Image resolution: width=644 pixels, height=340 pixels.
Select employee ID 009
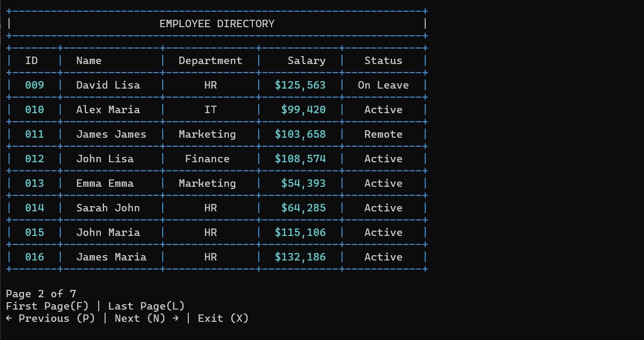pyautogui.click(x=35, y=85)
